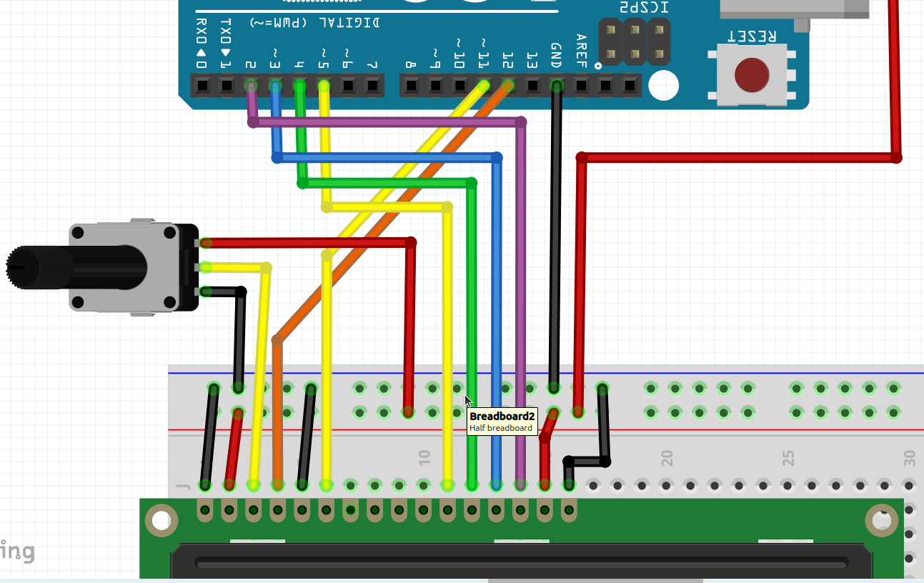Select the AREF pin socket on Arduino
924x583 pixels.
coord(581,86)
